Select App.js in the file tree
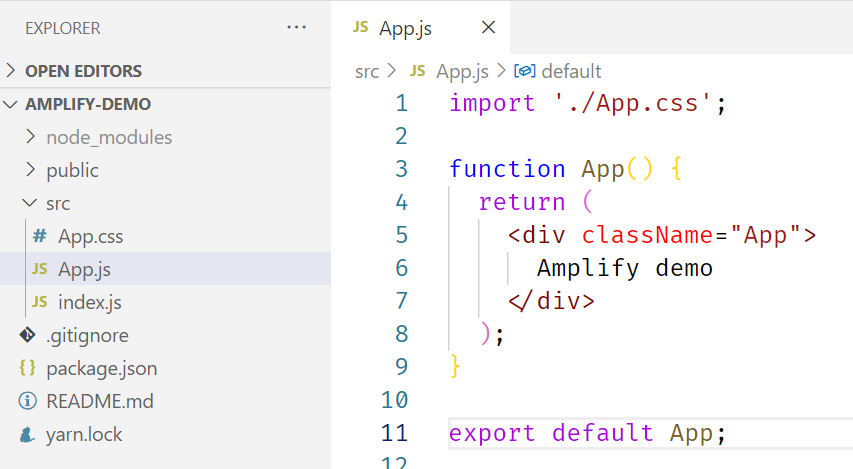Screen dimensions: 853x469 coord(165,269)
